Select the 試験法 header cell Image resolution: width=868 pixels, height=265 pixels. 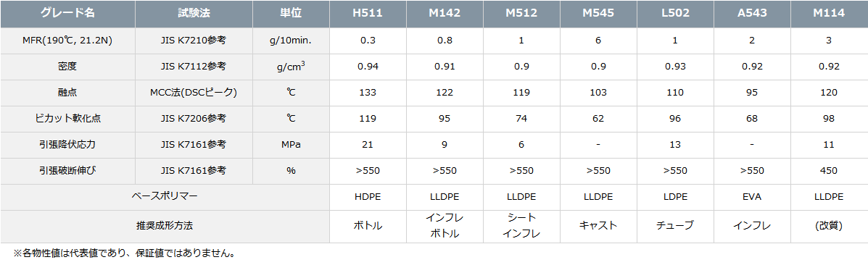[194, 14]
